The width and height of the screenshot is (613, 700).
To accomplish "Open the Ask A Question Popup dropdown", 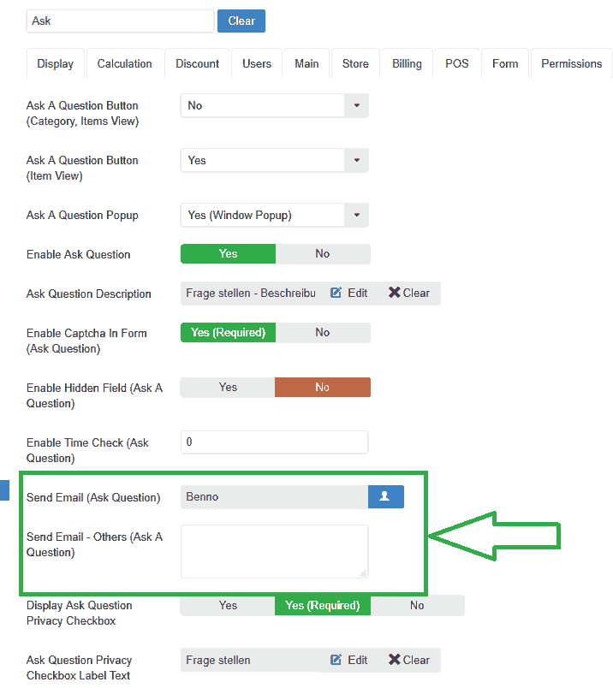I will click(274, 216).
